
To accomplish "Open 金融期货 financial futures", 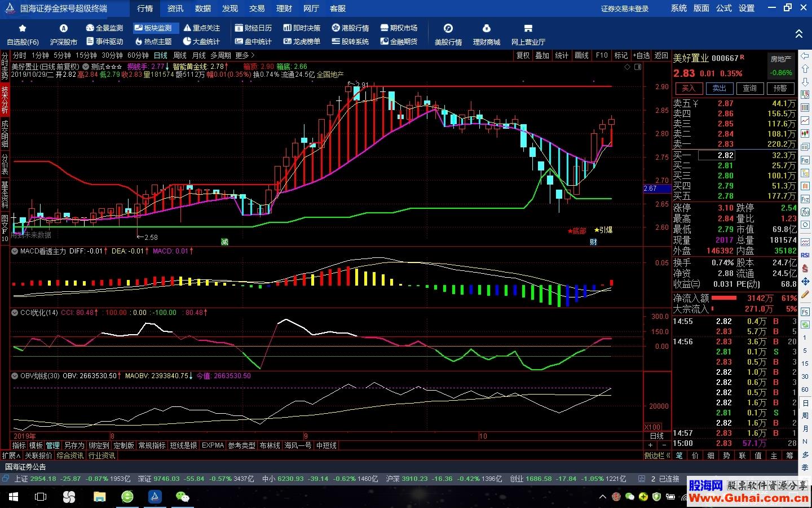I will [399, 41].
